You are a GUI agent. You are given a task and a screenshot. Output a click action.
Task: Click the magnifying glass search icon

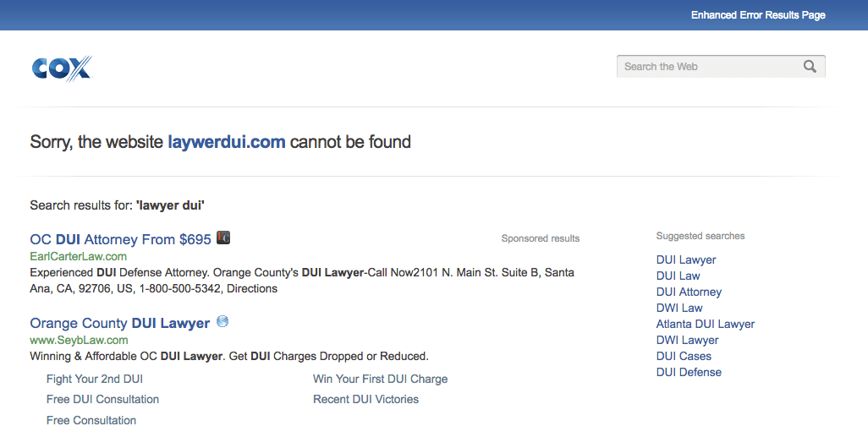(810, 67)
